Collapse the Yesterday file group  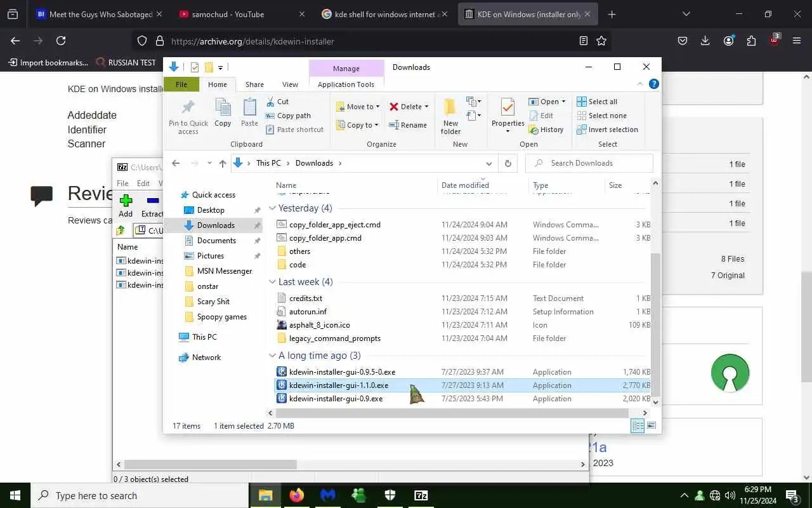(272, 208)
